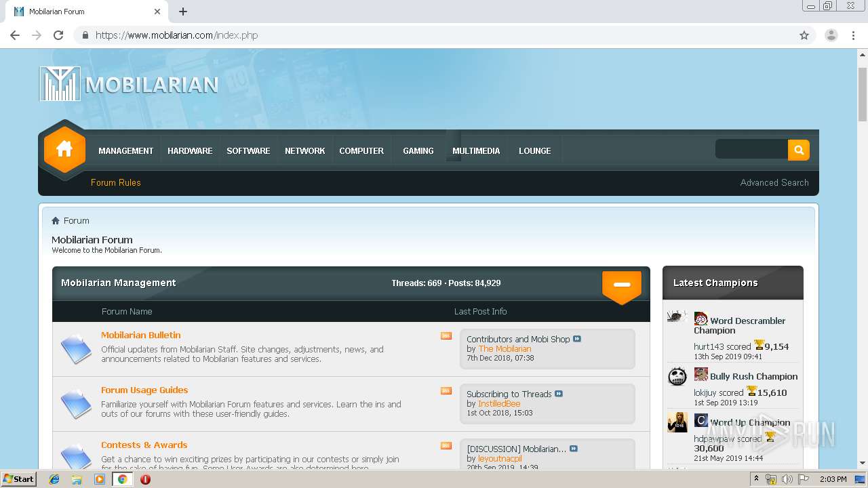Click the Bully Rush game icon

(701, 374)
